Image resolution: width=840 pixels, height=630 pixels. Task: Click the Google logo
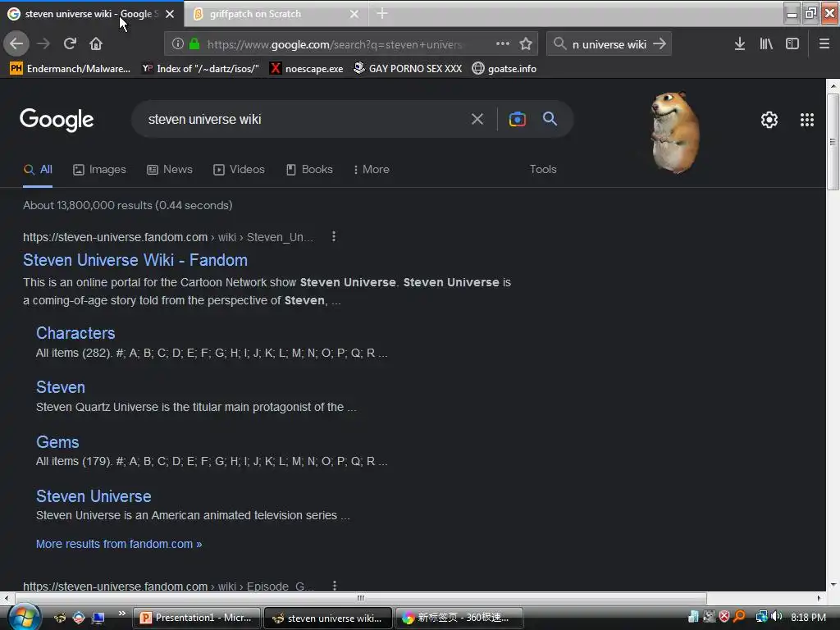click(57, 120)
